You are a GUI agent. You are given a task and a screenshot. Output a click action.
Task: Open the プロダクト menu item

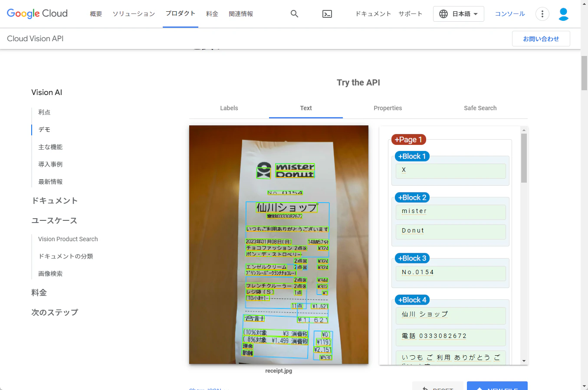181,13
